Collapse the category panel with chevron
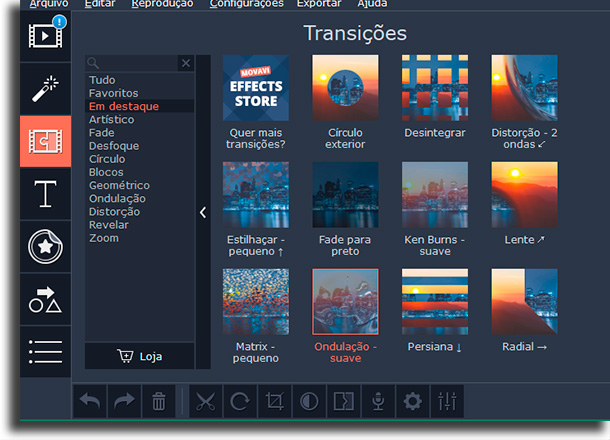Viewport: 610px width, 440px height. pyautogui.click(x=203, y=212)
